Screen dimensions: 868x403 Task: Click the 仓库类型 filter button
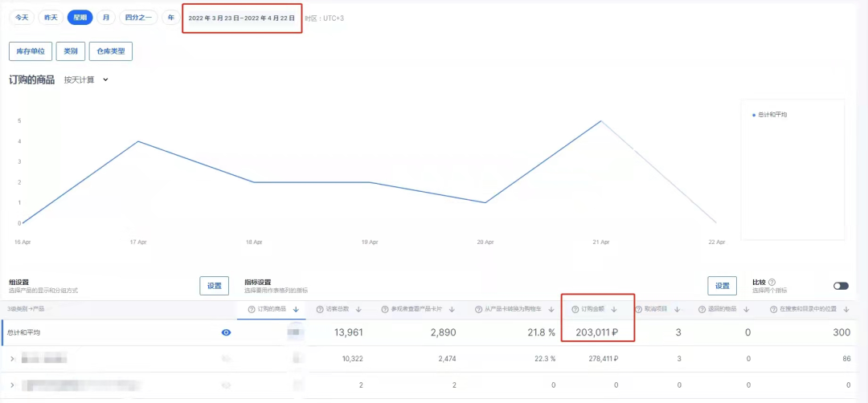pyautogui.click(x=111, y=51)
